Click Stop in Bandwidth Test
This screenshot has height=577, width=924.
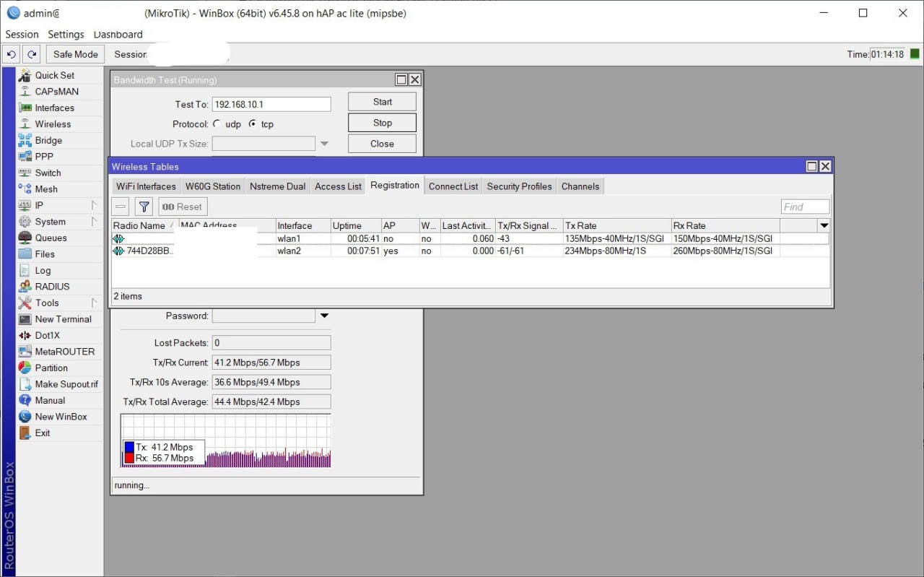383,123
